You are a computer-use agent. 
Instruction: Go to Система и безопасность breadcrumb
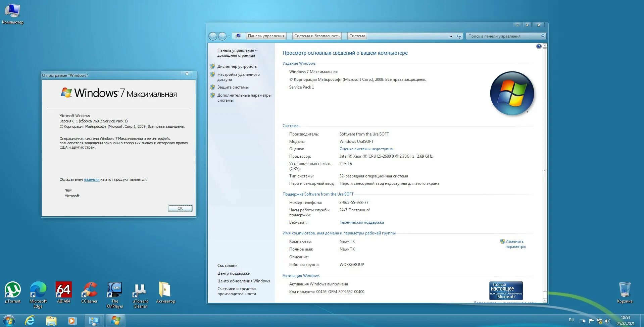tap(317, 36)
